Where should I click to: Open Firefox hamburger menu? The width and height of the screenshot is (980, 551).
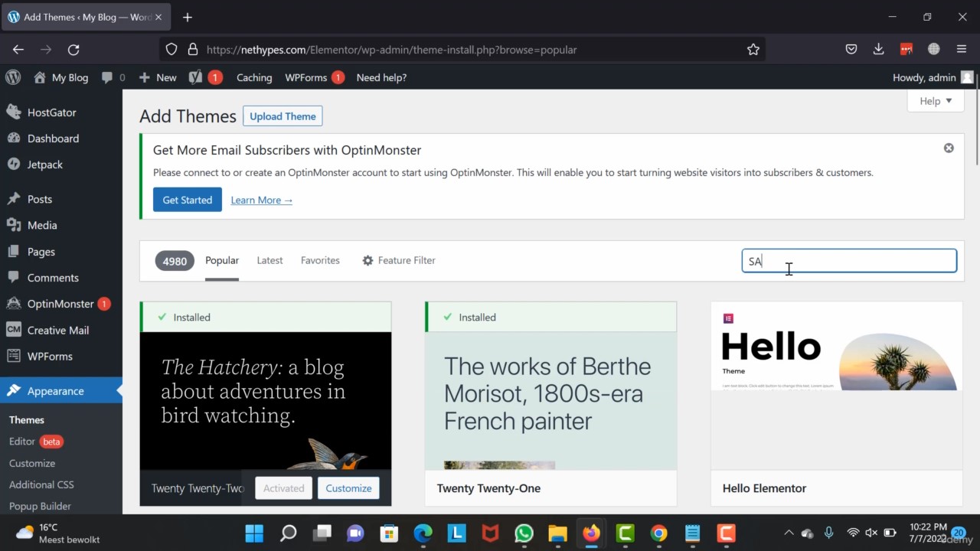pos(962,49)
